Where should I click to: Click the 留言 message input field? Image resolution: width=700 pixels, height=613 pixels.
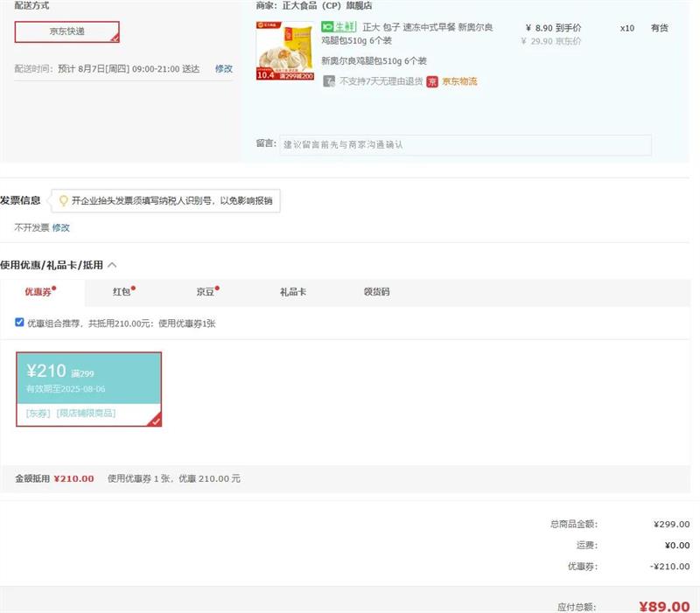(x=465, y=144)
